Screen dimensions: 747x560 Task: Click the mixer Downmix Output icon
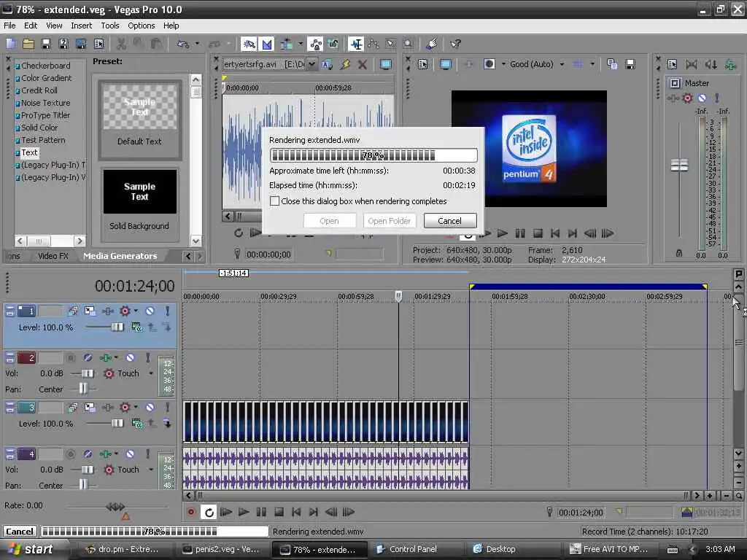[x=692, y=64]
